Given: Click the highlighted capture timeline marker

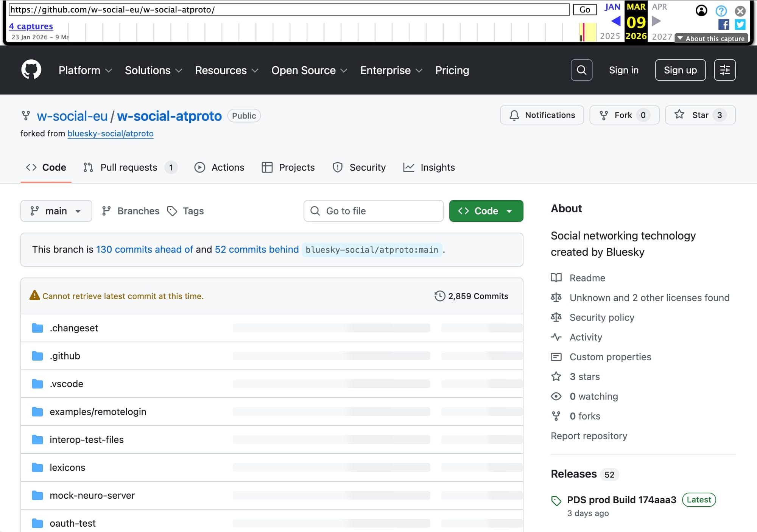Looking at the screenshot, I should coord(584,32).
